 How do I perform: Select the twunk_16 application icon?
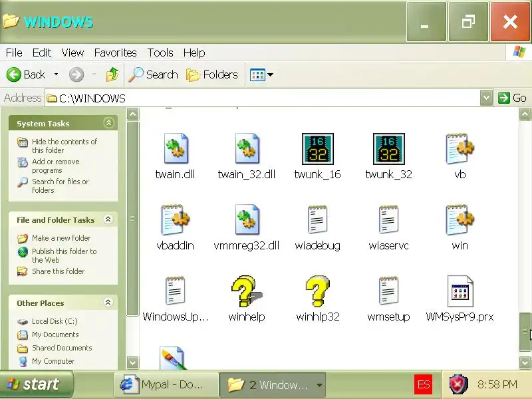point(318,148)
